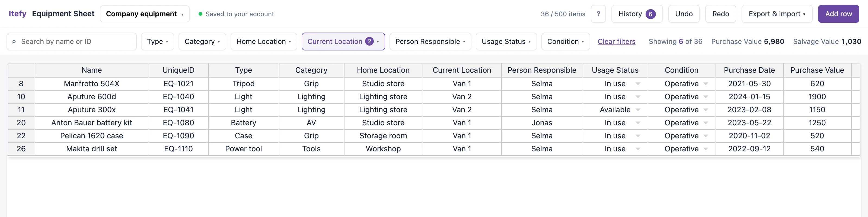Click the EQ-1080 UniqueID cell
The width and height of the screenshot is (868, 217).
click(x=178, y=123)
